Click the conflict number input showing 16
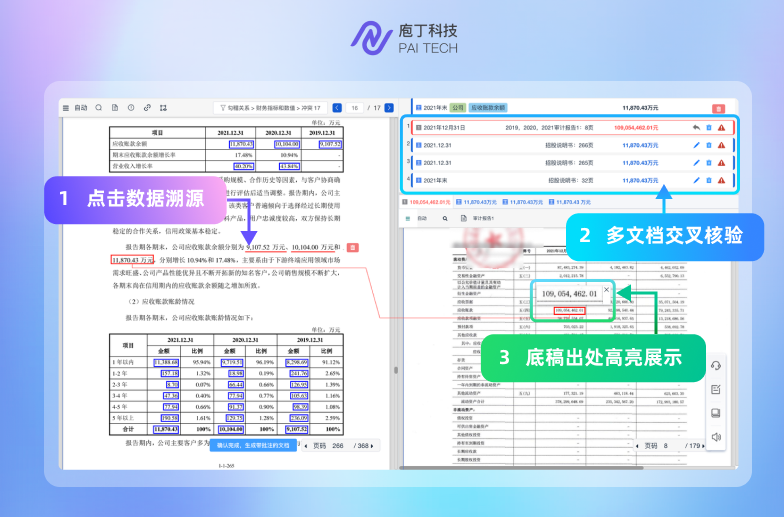The height and width of the screenshot is (517, 784). click(x=354, y=108)
